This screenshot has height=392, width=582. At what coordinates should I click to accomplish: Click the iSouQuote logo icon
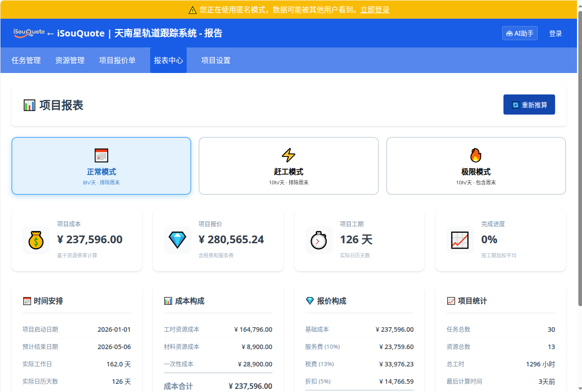pyautogui.click(x=29, y=33)
